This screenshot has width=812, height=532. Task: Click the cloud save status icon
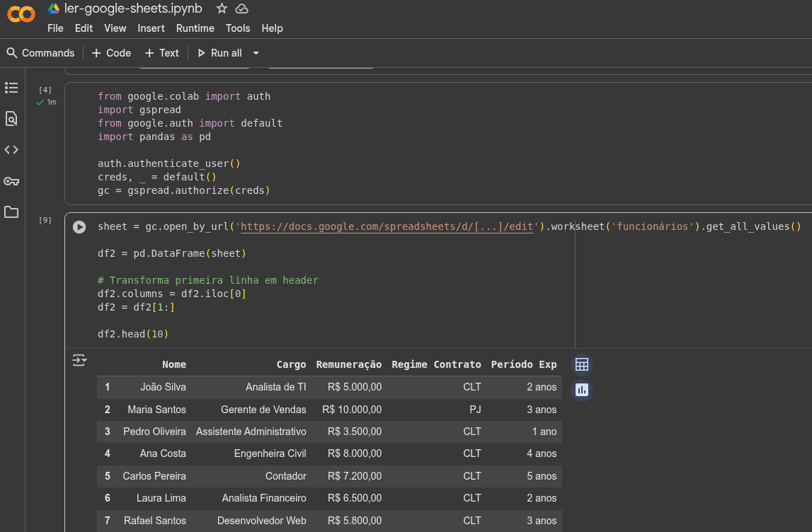click(x=241, y=8)
